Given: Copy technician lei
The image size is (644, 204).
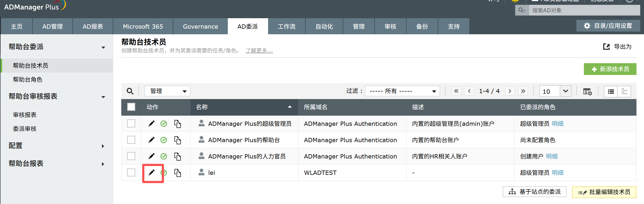Looking at the screenshot, I should [x=177, y=173].
